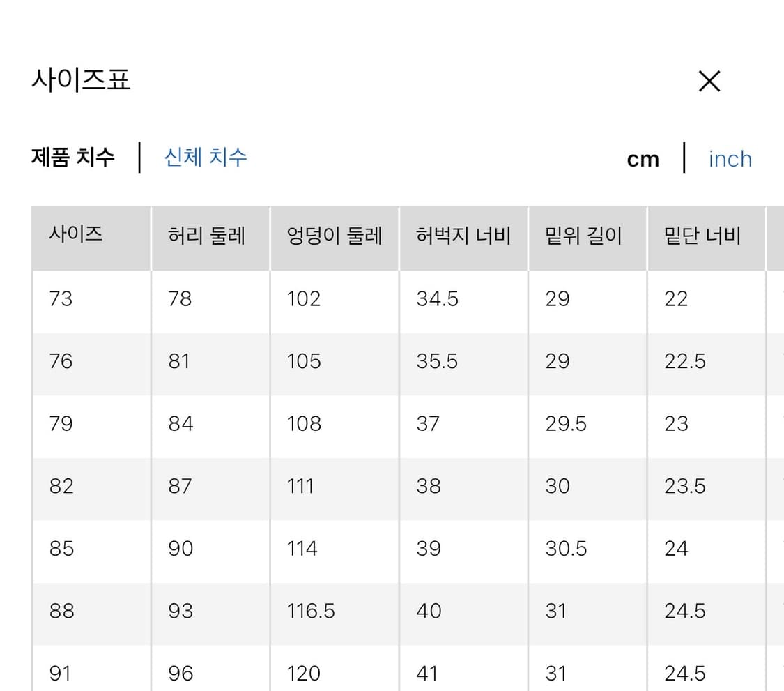This screenshot has width=784, height=691.
Task: Click the hip value 116.5 for size 88
Action: point(305,612)
